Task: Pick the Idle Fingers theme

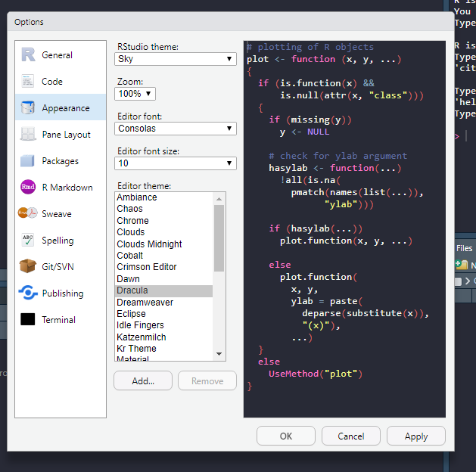Action: tap(164, 325)
